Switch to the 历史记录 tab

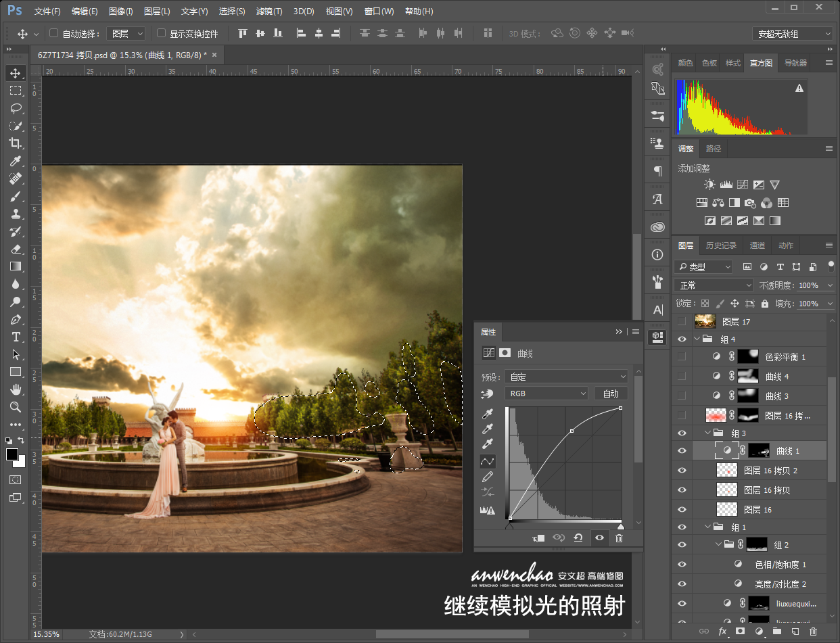pos(721,245)
